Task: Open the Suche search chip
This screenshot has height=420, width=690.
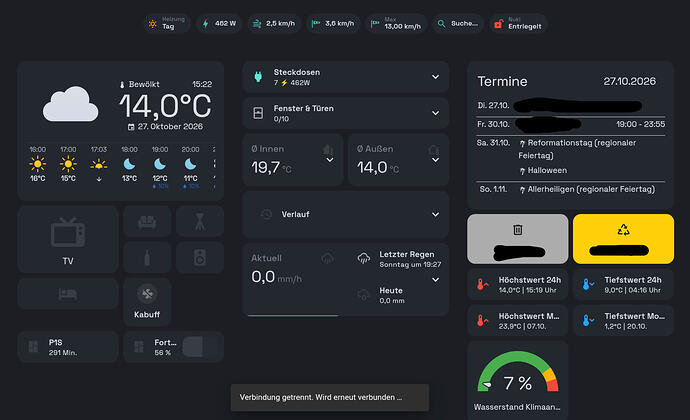Action: tap(458, 23)
